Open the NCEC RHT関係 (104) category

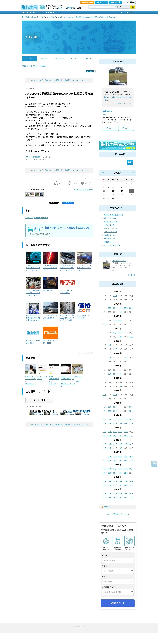(113, 215)
